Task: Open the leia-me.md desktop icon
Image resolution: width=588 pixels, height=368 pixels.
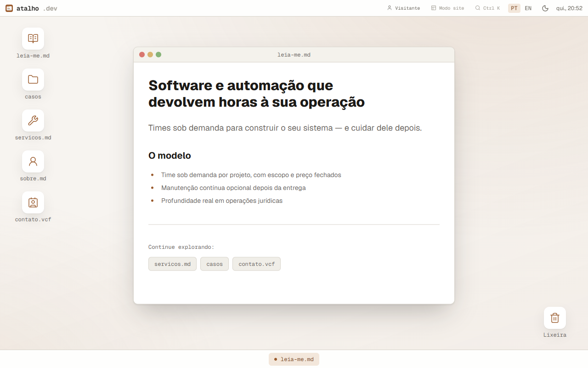Action: (33, 39)
